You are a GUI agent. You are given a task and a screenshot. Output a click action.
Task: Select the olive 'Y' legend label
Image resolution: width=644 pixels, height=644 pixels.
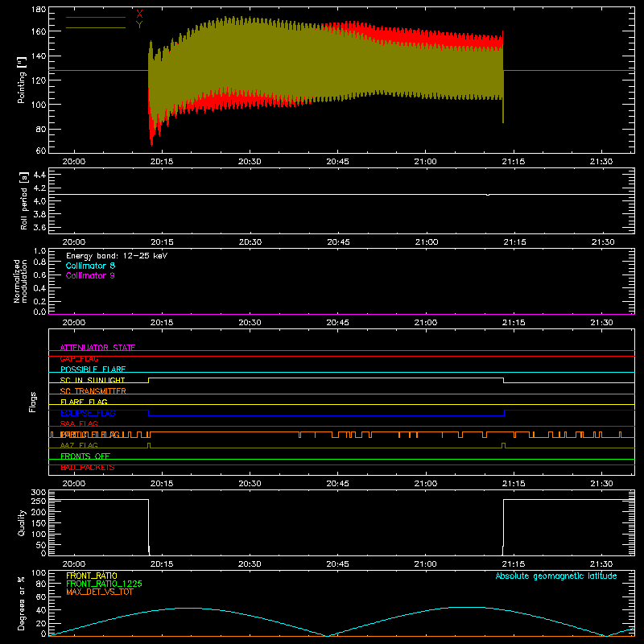[139, 25]
